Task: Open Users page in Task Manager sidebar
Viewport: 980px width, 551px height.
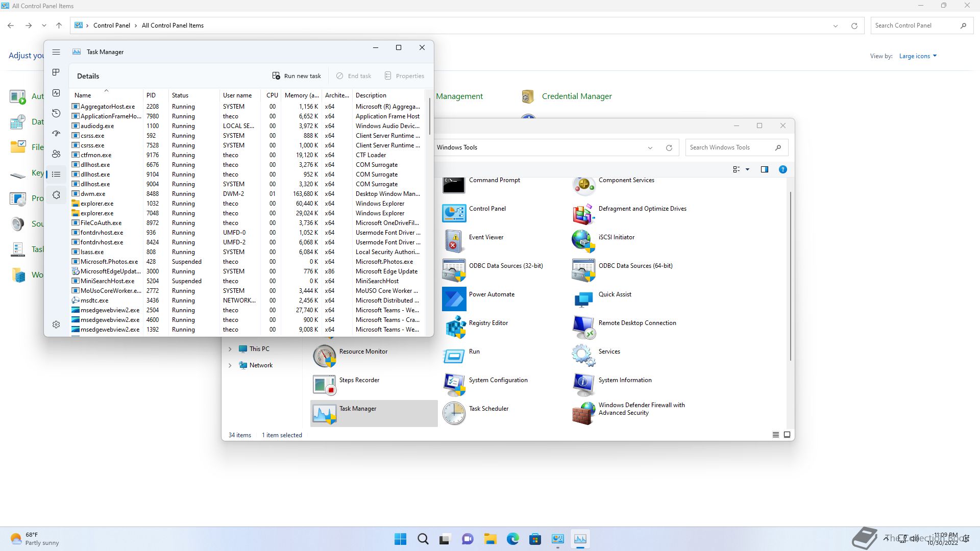Action: click(x=56, y=154)
